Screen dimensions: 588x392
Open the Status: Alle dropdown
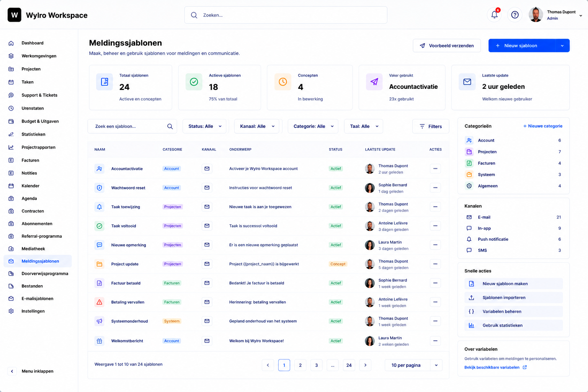coord(204,126)
